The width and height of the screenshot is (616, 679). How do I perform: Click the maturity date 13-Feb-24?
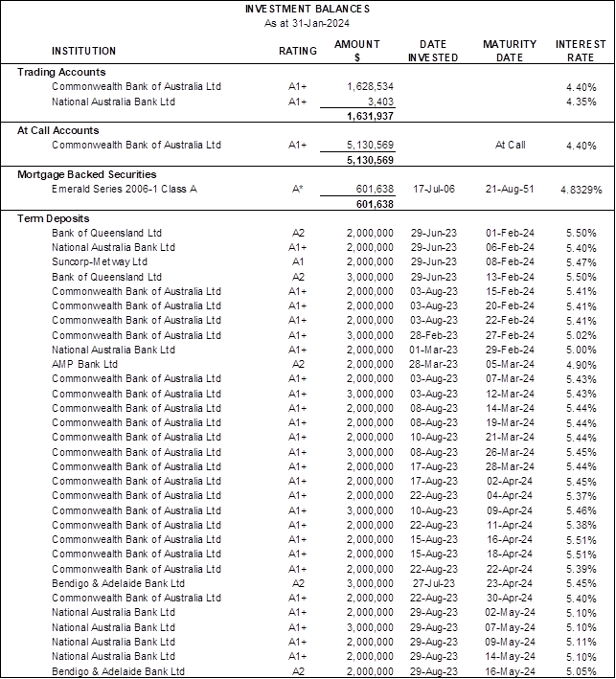(x=510, y=277)
